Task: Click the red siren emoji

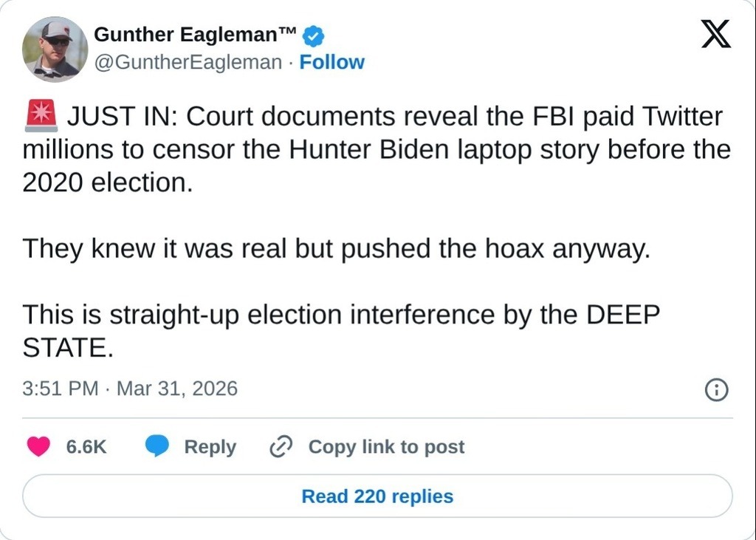Action: [40, 116]
